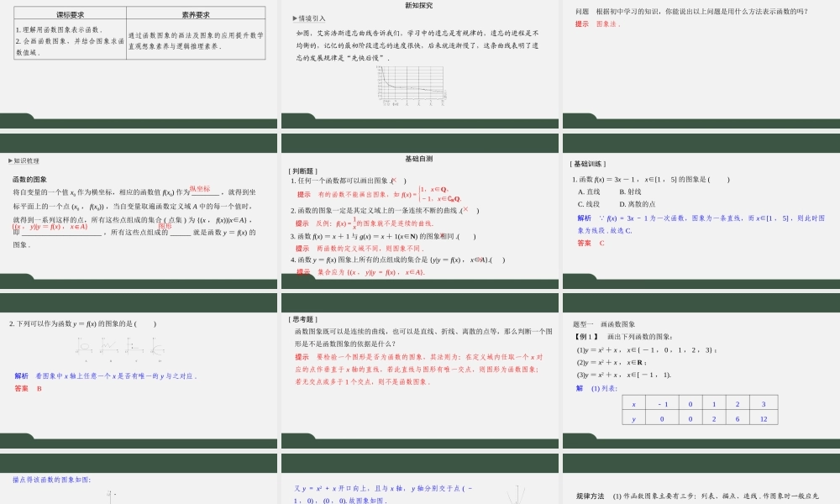The height and width of the screenshot is (504, 840).
Task: Select the ✗ mark after question 1
Action: coord(393,180)
